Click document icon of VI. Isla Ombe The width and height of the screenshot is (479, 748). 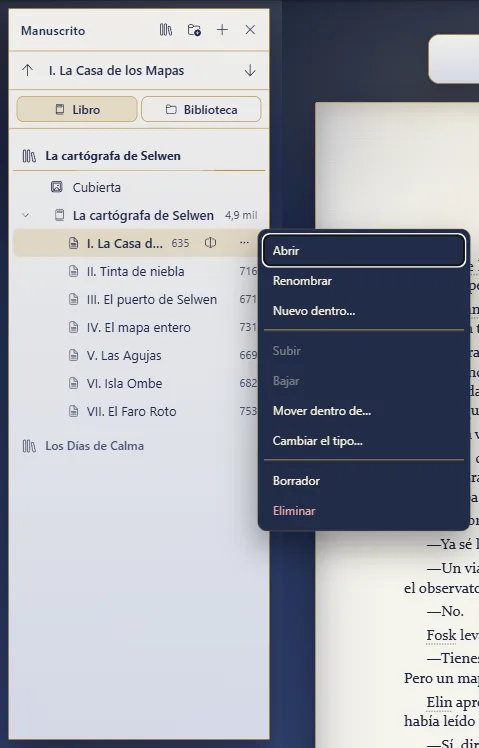pos(73,383)
